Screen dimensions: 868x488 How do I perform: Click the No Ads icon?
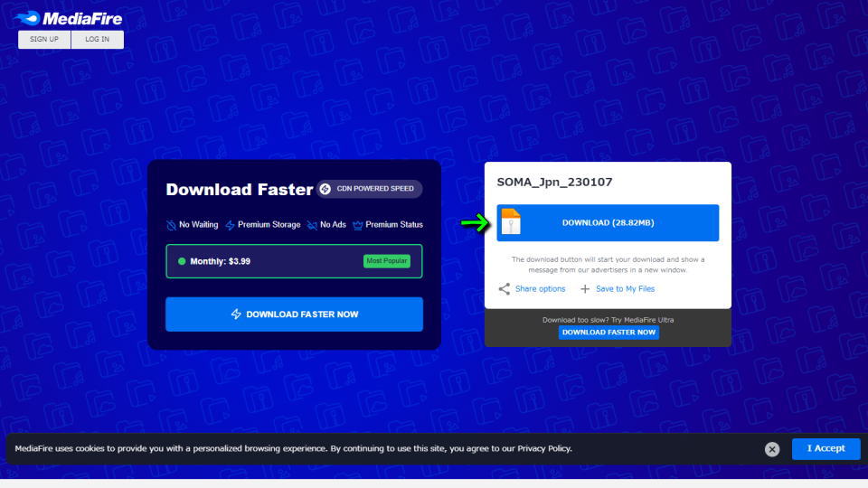pyautogui.click(x=312, y=225)
